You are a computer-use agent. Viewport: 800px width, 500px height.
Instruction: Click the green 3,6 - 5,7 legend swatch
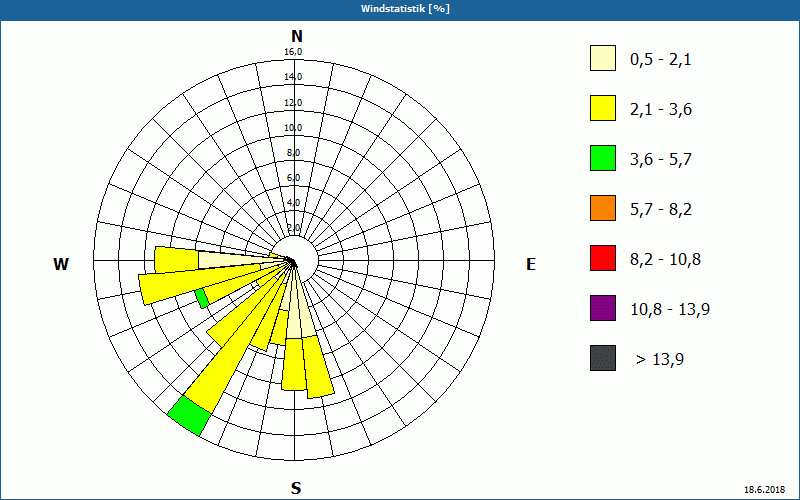(603, 158)
